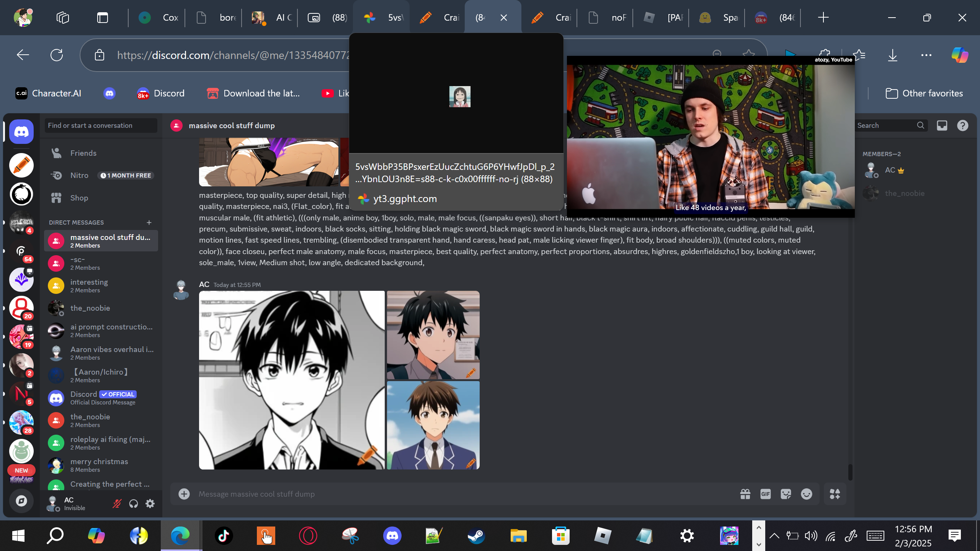Open Windows notification center
Screen dimensions: 980x551
tap(955, 536)
